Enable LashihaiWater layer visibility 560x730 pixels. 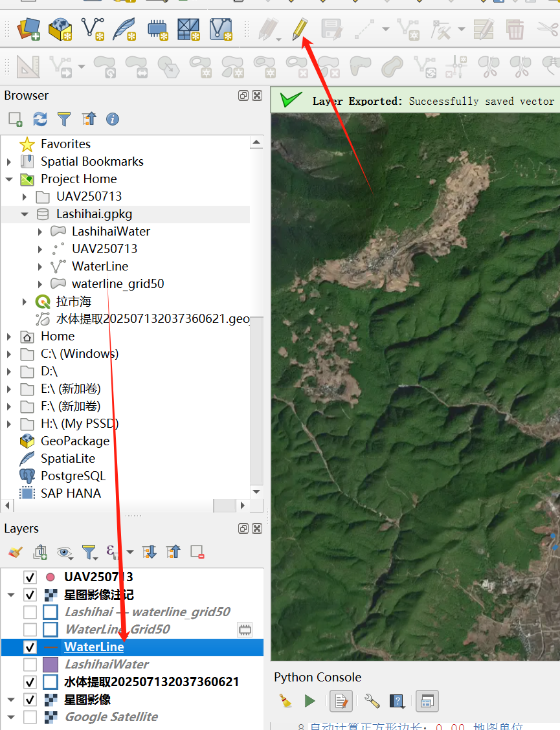click(30, 665)
